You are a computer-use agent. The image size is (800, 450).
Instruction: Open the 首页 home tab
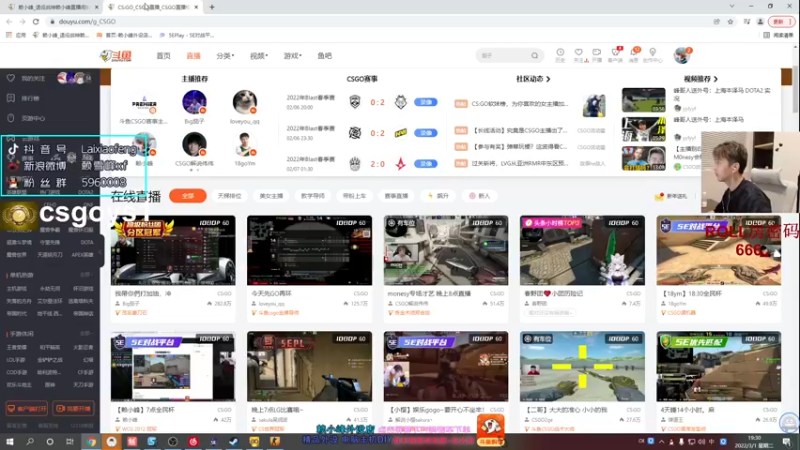tap(163, 56)
